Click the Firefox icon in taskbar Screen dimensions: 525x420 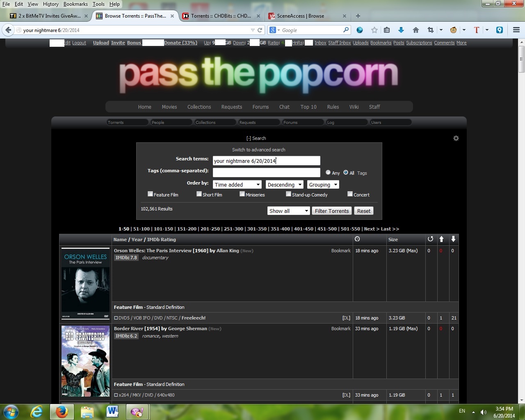[62, 412]
